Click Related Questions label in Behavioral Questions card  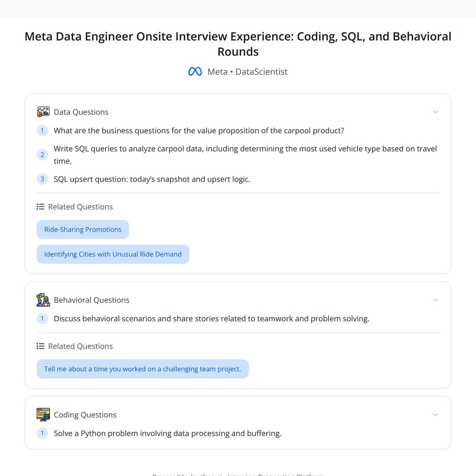[81, 346]
